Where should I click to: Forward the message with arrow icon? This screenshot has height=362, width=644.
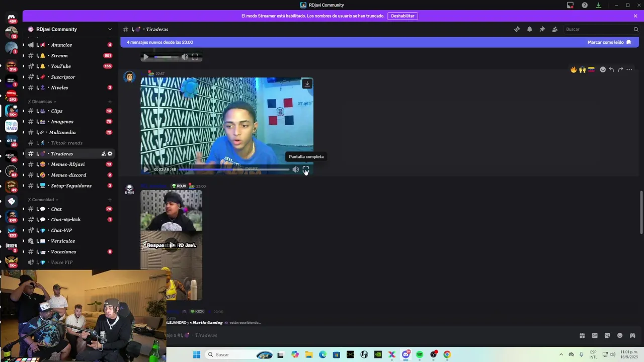click(620, 69)
